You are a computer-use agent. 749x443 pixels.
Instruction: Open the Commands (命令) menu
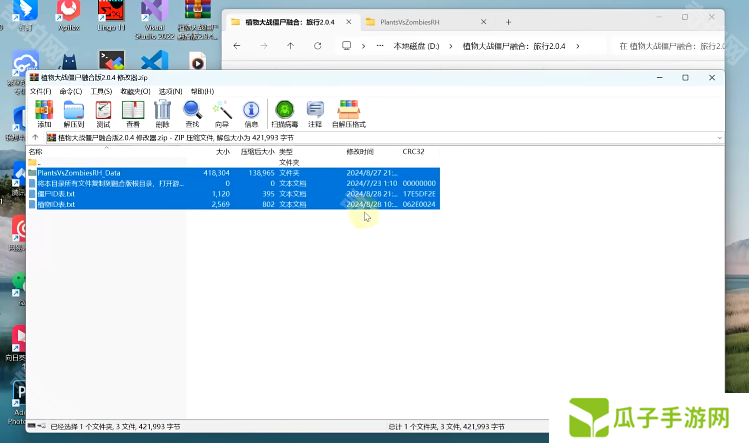coord(71,91)
